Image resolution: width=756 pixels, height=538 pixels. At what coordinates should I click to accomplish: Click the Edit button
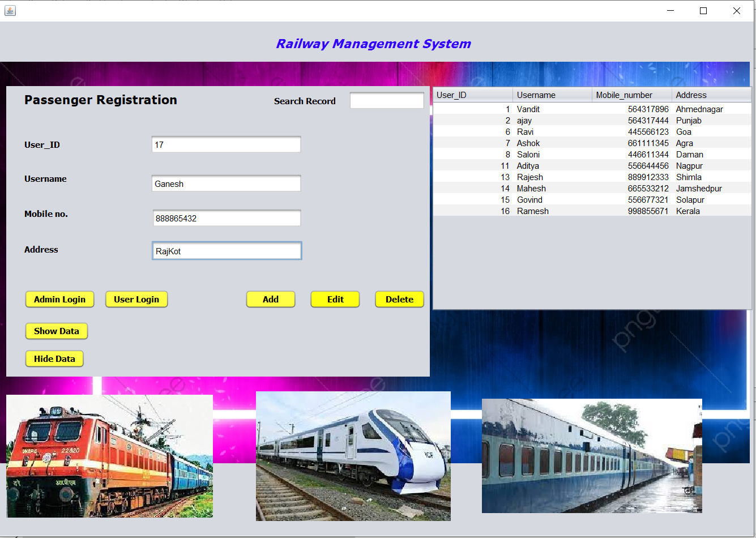tap(335, 299)
